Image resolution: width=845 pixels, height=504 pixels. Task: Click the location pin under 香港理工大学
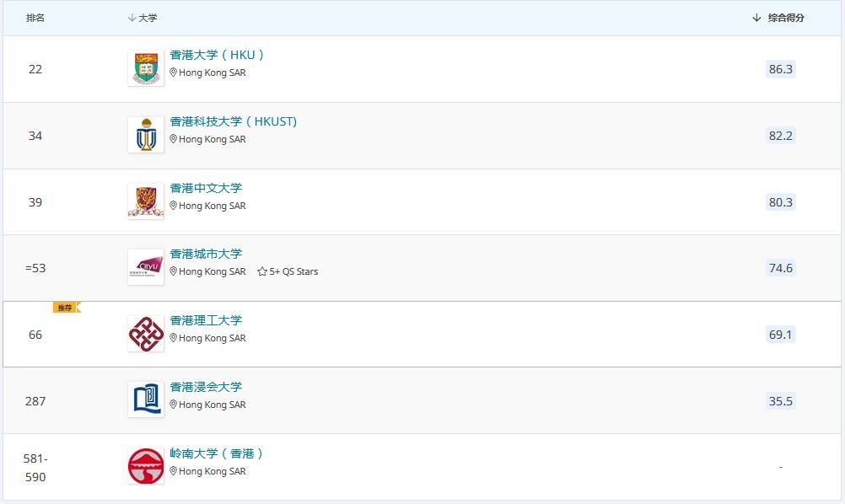coord(174,338)
